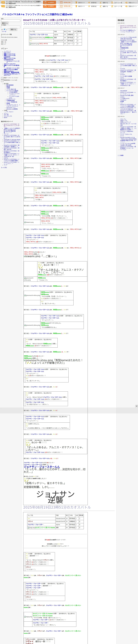
Task: Open 天使アーペル history link
Action: (124, 121)
